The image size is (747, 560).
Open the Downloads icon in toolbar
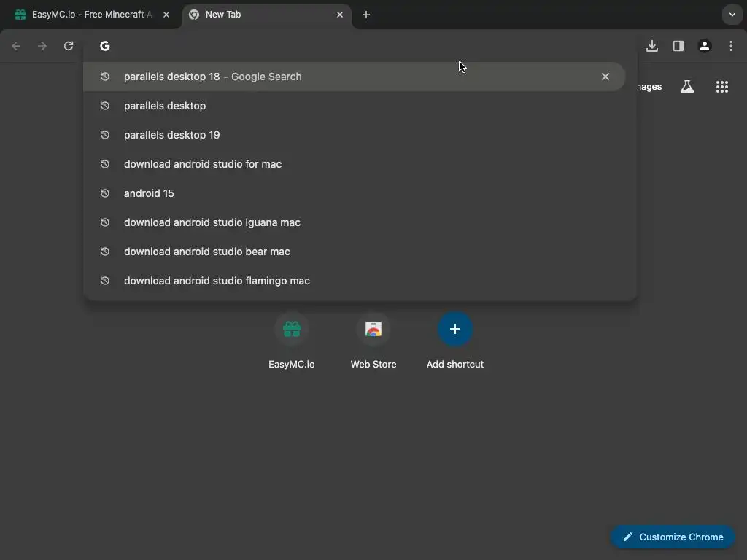click(652, 46)
